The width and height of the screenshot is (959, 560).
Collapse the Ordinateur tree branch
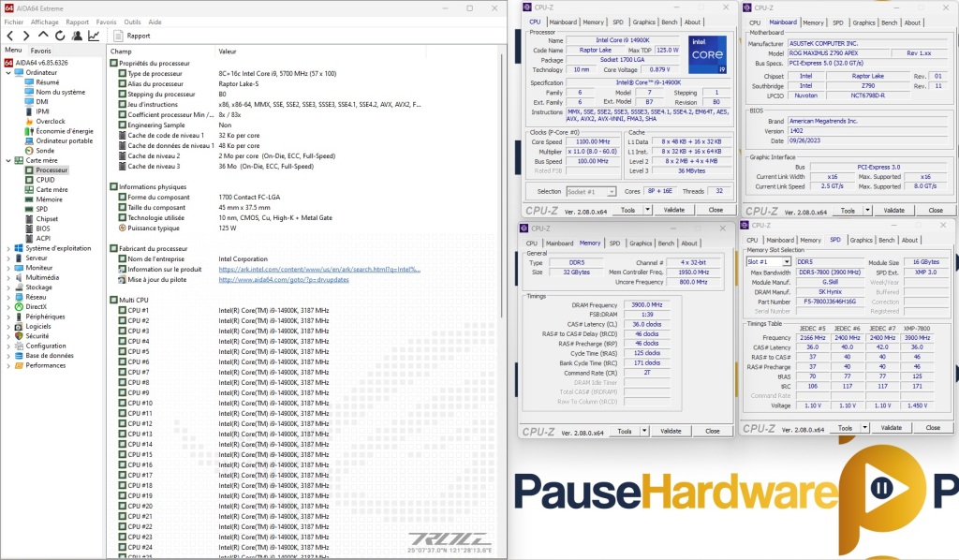7,73
